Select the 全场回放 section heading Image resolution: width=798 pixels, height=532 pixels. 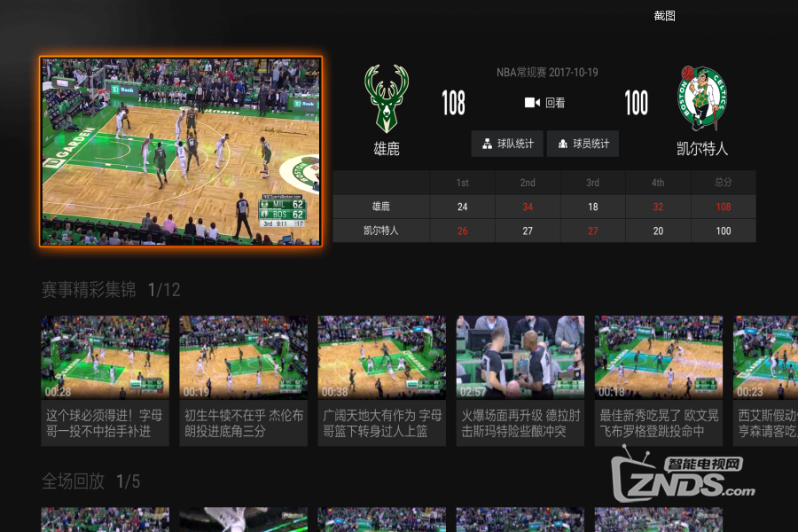pos(74,481)
